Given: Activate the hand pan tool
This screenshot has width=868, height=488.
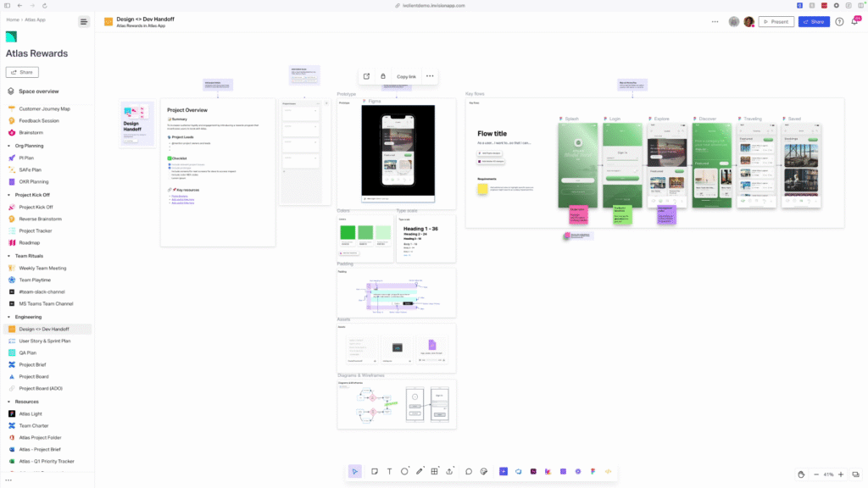Looking at the screenshot, I should (x=801, y=474).
